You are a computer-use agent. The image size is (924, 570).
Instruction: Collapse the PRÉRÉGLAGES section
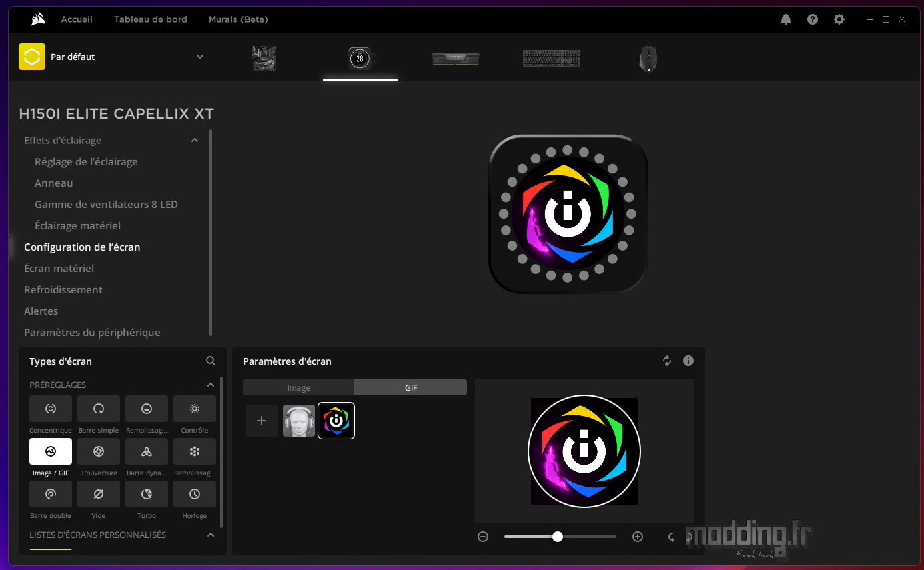click(211, 385)
